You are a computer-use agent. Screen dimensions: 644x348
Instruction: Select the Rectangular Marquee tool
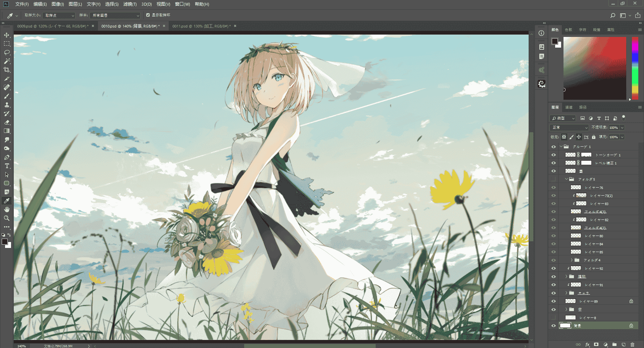tap(7, 44)
